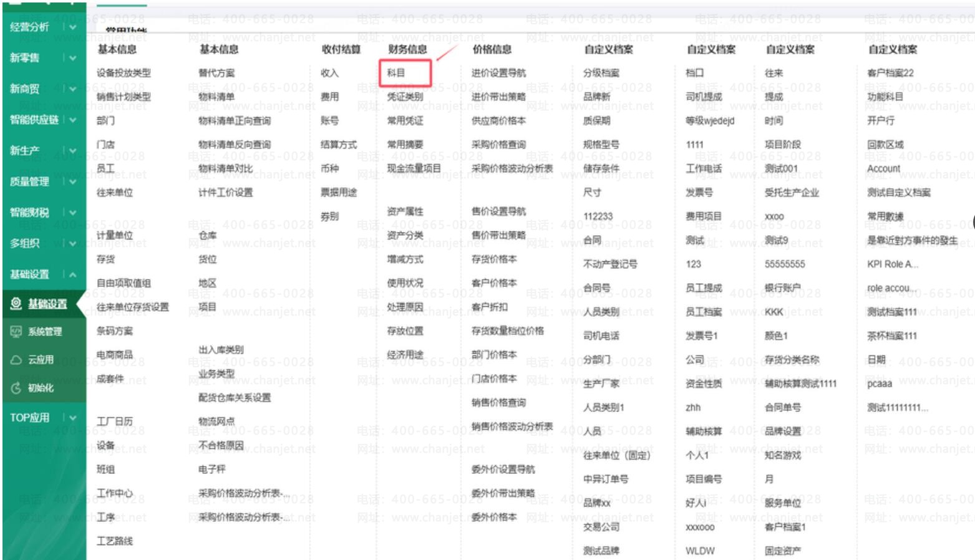Viewport: 975px width, 560px height.
Task: Click 结算方式 under 收付结算
Action: click(339, 145)
